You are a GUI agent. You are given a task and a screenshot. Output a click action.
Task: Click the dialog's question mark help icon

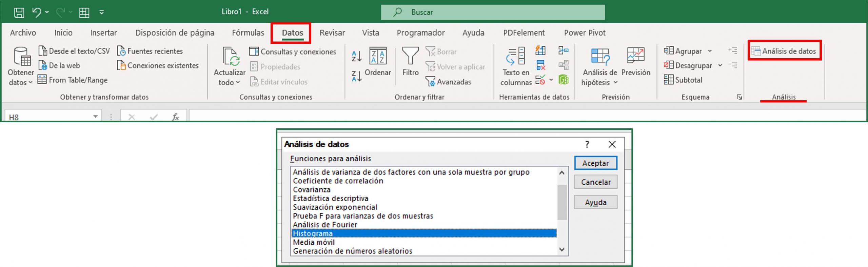[x=587, y=144]
